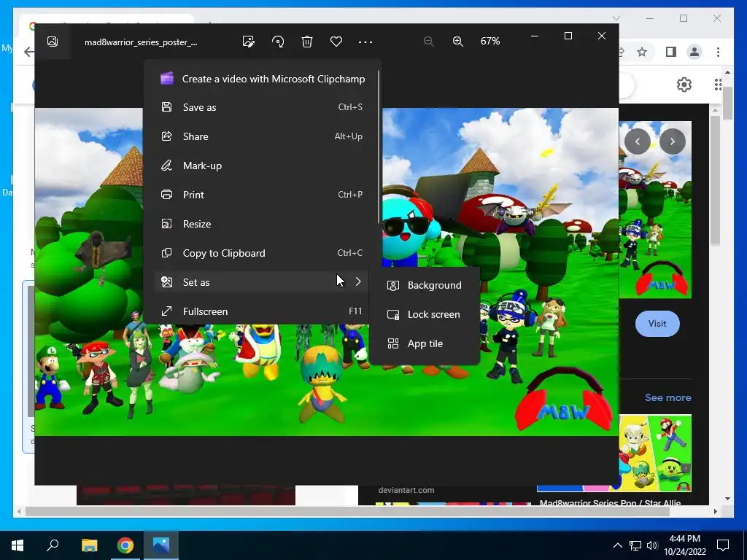Show hidden system tray icons
The width and height of the screenshot is (747, 560).
pos(617,545)
